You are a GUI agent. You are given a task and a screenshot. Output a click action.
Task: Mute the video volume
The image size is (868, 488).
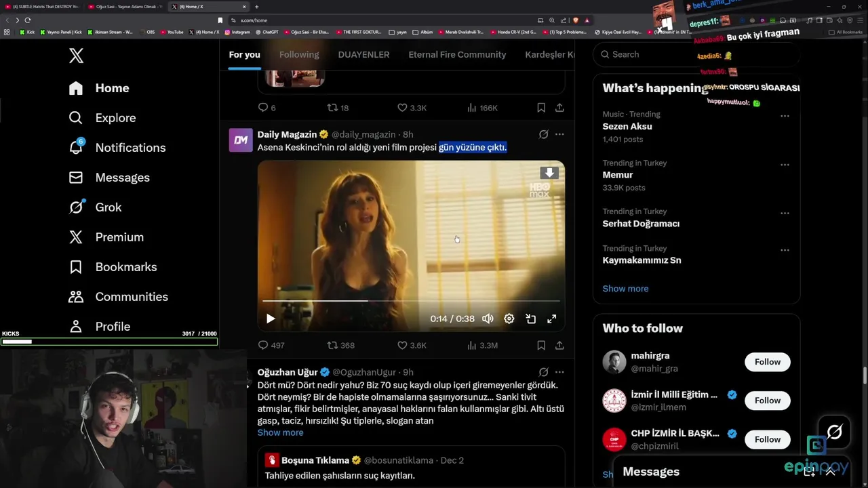point(488,319)
